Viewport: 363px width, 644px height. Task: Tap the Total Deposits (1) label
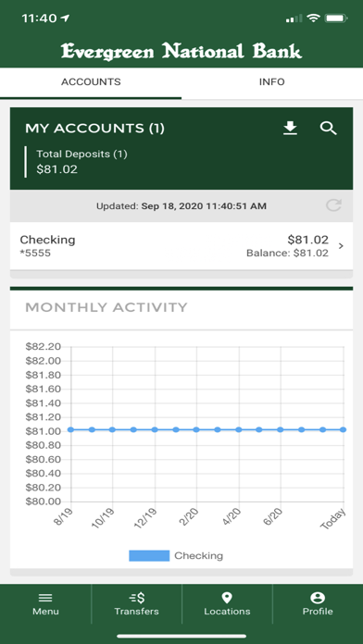coord(81,154)
